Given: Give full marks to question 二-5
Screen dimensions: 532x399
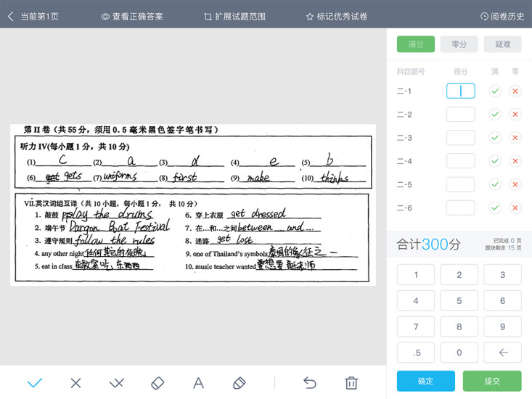Looking at the screenshot, I should (x=495, y=184).
